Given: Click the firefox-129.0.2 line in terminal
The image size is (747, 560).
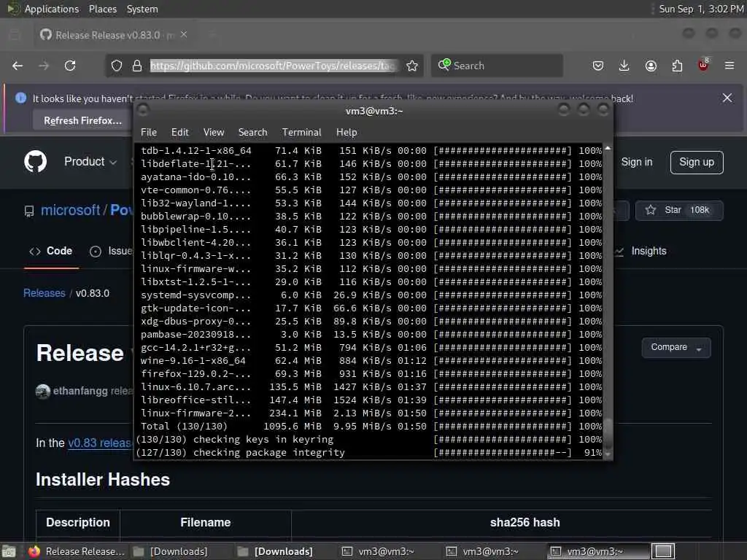Looking at the screenshot, I should coord(371,374).
